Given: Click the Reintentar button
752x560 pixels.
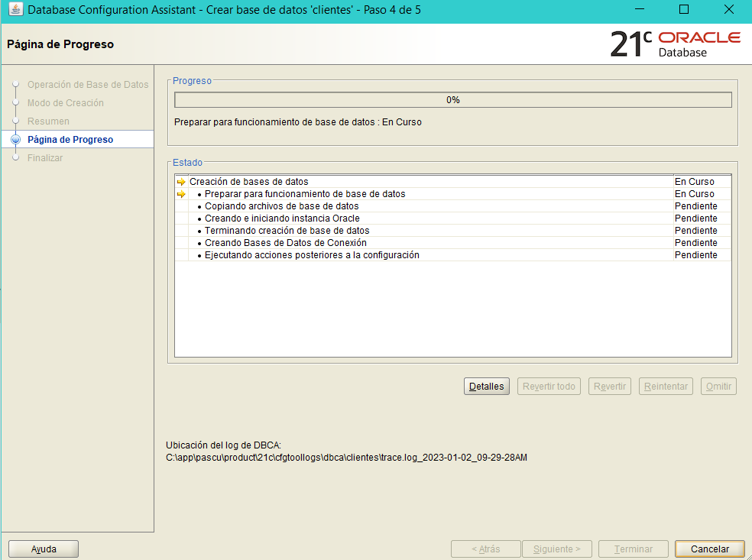Looking at the screenshot, I should (666, 387).
